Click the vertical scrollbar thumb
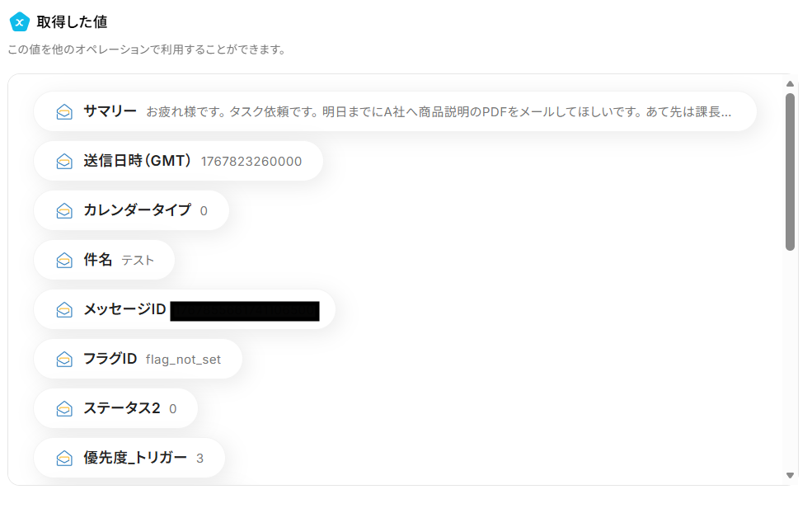The height and width of the screenshot is (513, 812). [790, 172]
